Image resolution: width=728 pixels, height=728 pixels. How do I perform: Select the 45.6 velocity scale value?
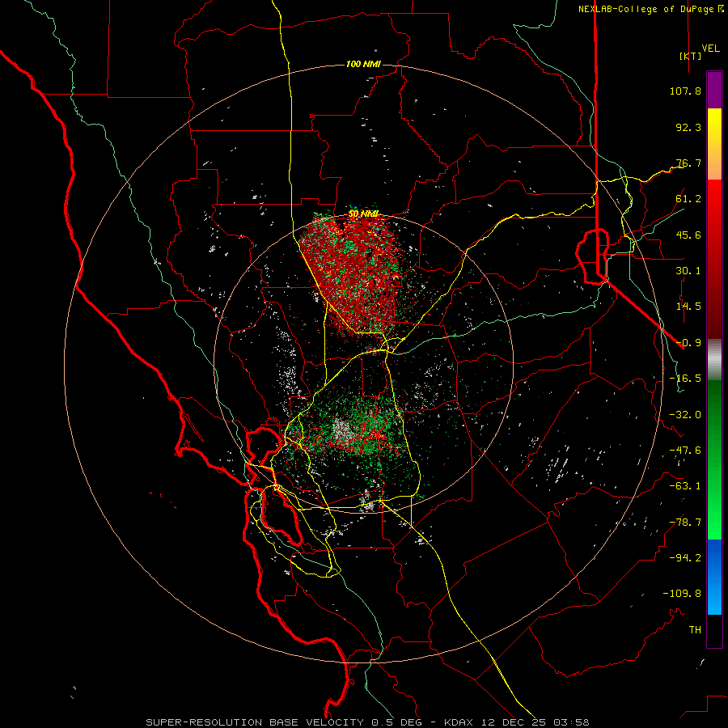[688, 235]
